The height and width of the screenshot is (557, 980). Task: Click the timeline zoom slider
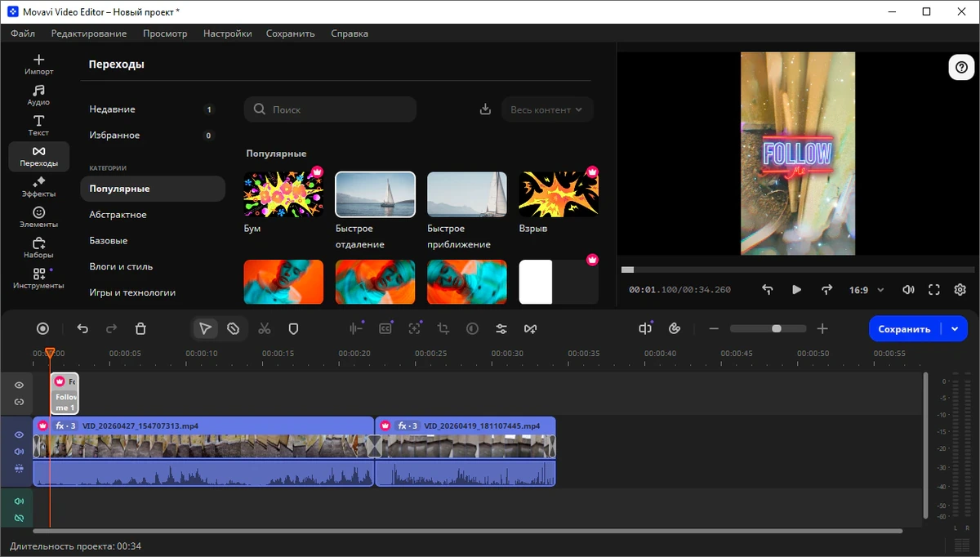[x=768, y=328]
